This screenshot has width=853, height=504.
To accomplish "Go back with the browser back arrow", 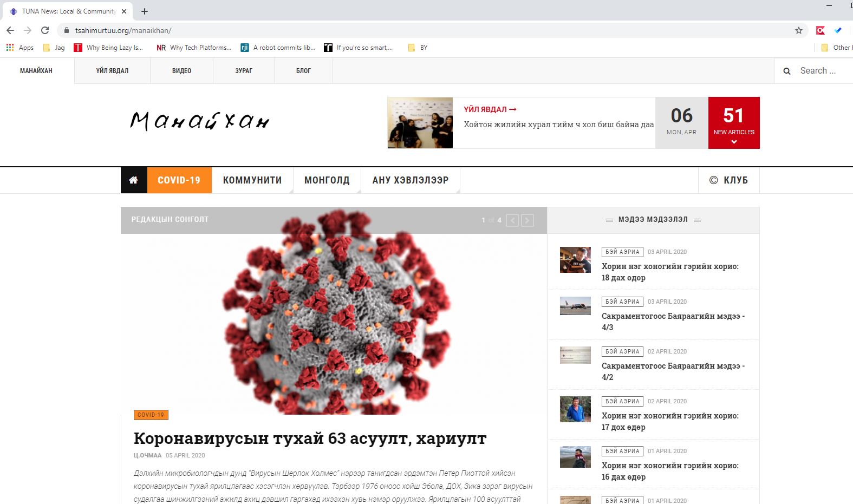I will 10,30.
